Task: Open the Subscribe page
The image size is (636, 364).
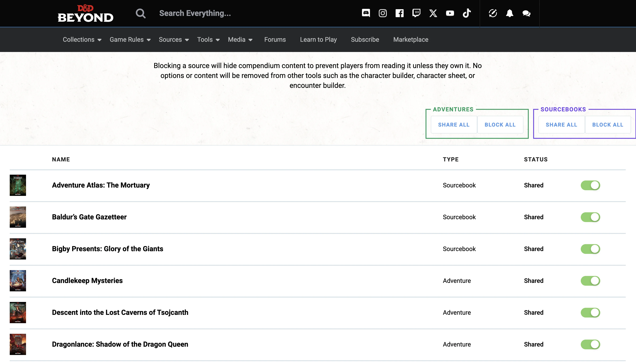Action: point(365,39)
